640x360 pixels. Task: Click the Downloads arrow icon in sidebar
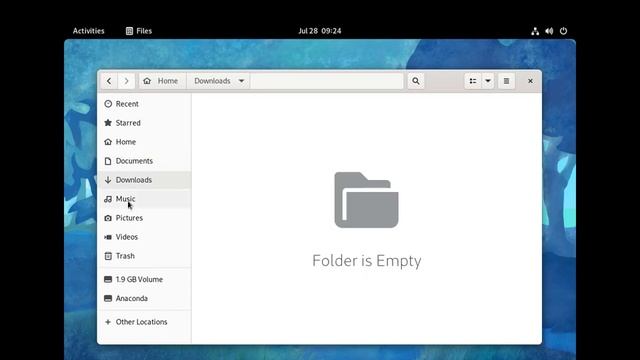click(x=108, y=180)
